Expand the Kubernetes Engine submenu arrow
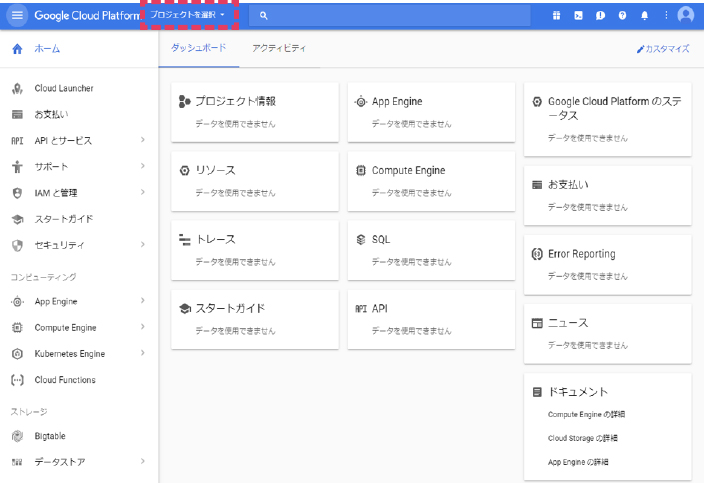The image size is (704, 483). pyautogui.click(x=143, y=353)
